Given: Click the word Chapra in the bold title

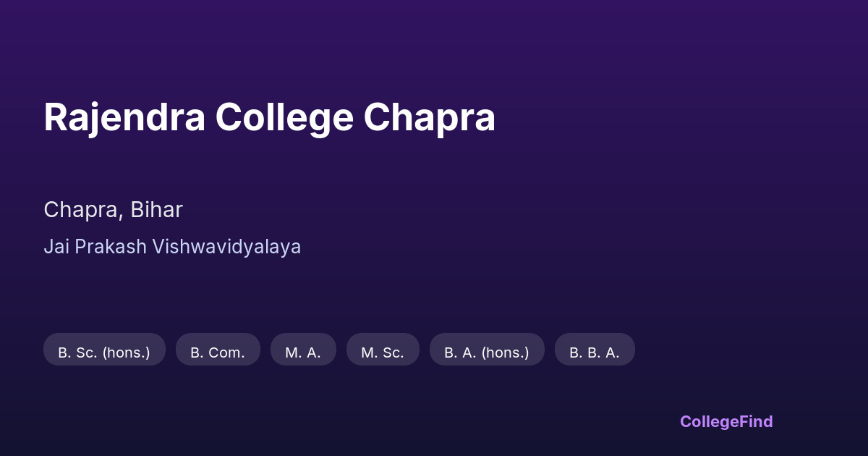Looking at the screenshot, I should (429, 117).
